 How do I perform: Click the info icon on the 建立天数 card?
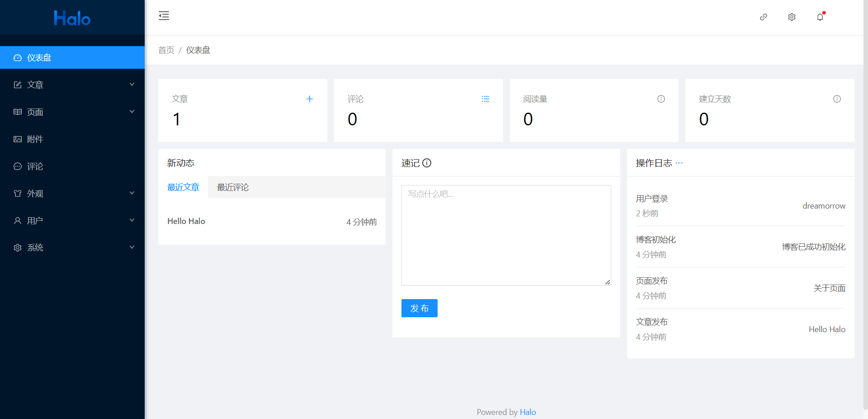click(x=837, y=99)
